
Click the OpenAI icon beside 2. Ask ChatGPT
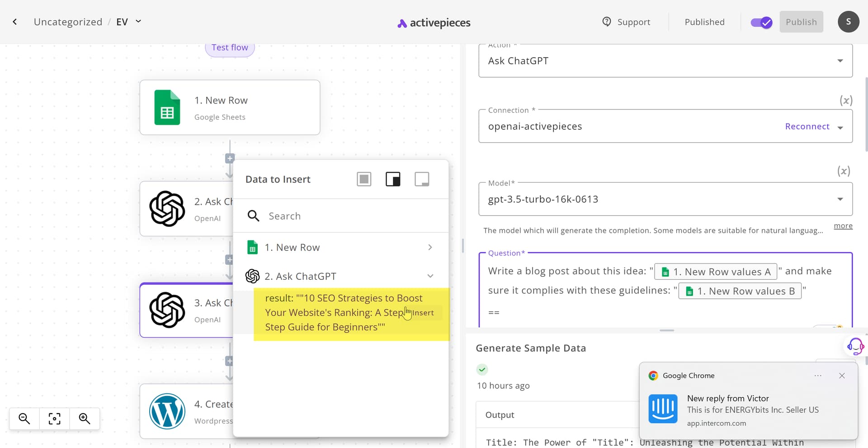point(252,276)
